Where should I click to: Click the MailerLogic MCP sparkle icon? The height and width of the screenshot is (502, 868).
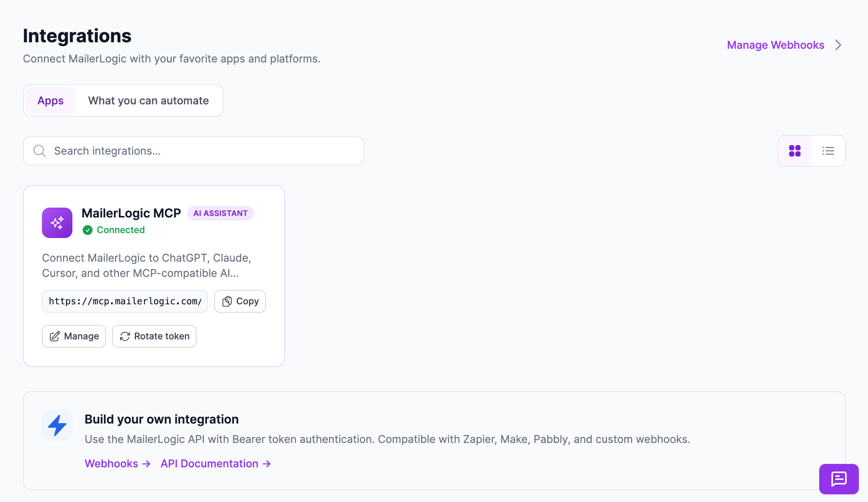coord(57,223)
